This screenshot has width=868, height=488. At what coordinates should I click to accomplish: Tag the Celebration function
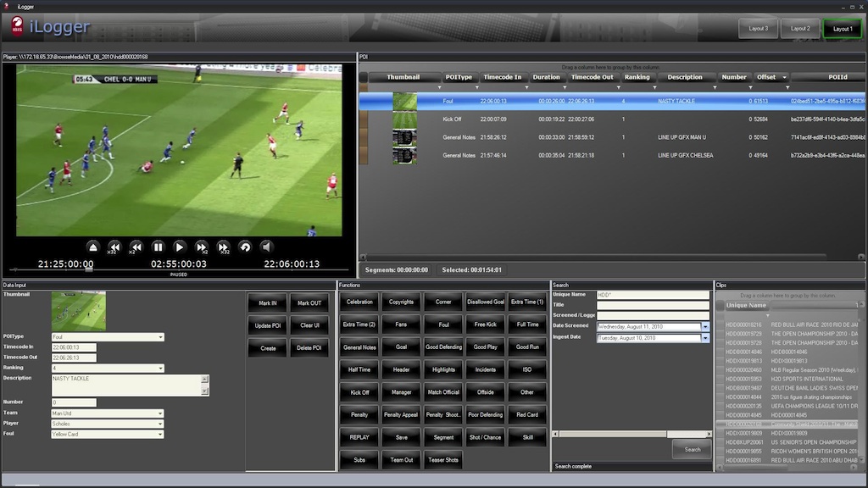359,302
